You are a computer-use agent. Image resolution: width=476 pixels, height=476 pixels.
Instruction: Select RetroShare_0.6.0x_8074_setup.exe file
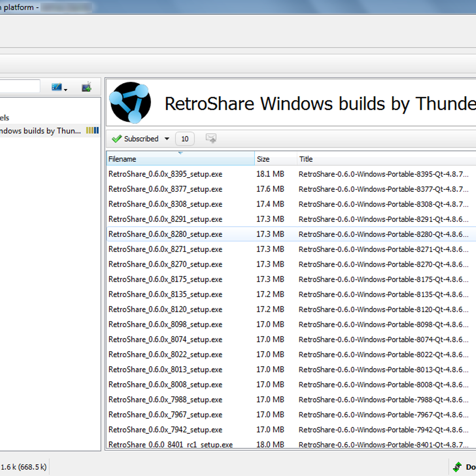[x=165, y=340]
